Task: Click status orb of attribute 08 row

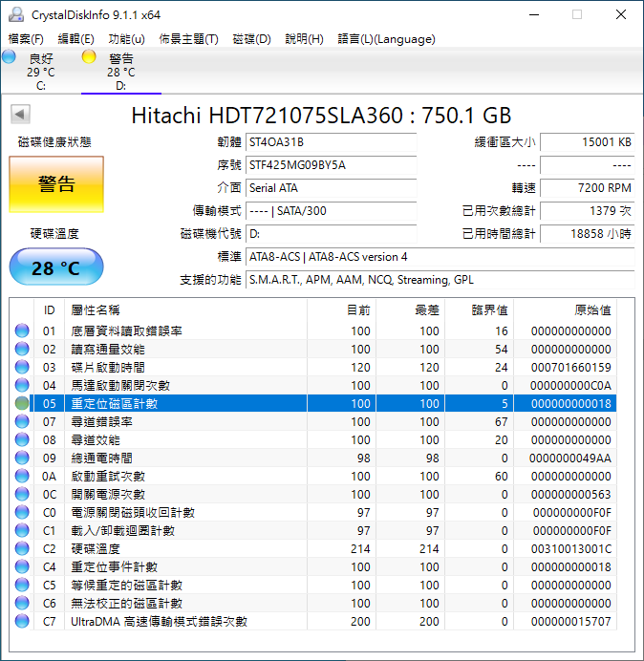Action: [22, 439]
